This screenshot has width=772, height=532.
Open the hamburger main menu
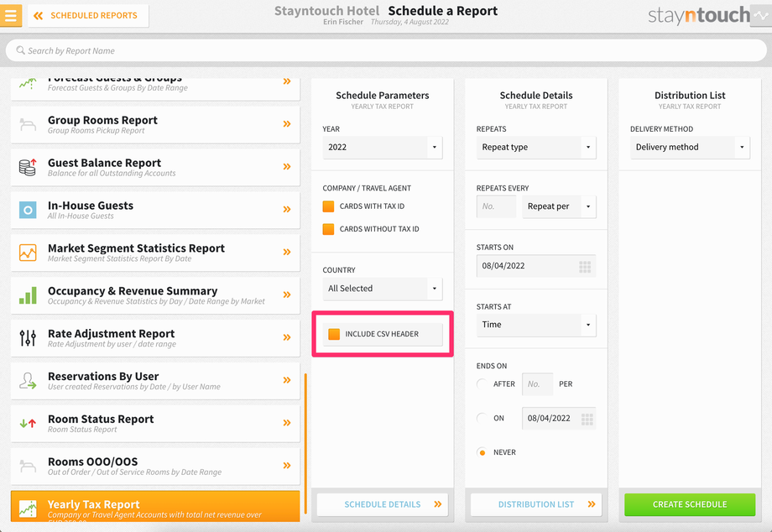[10, 15]
